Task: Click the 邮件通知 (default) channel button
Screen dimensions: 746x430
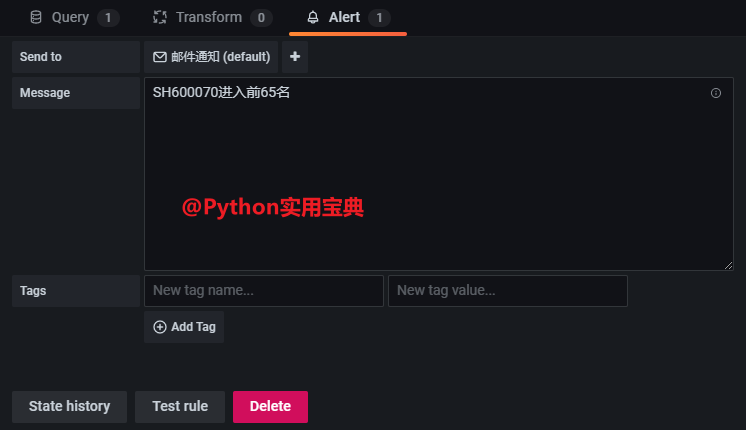Action: [211, 57]
